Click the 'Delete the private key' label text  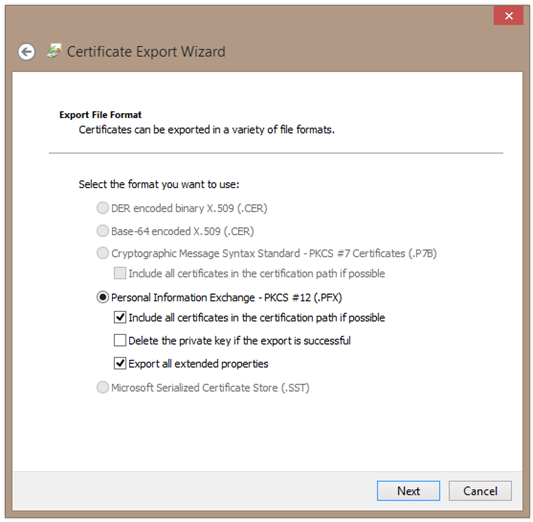[239, 341]
